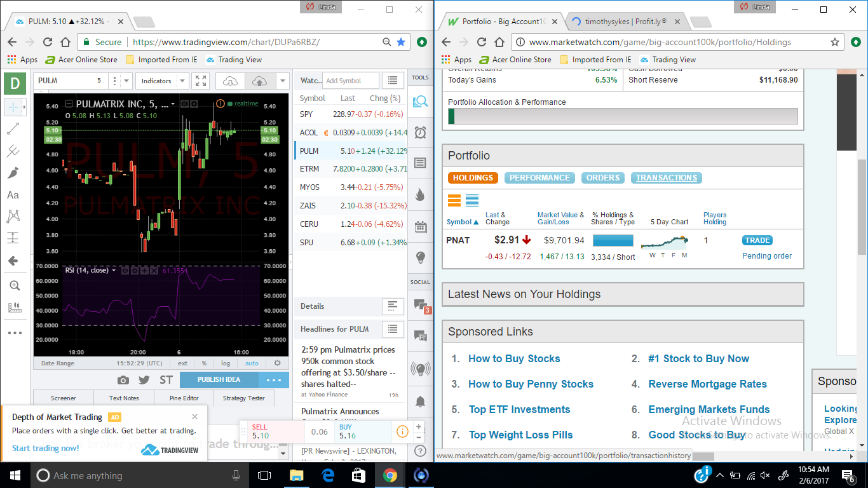Click the Publish Idea button
Viewport: 868px width, 488px height.
(219, 380)
